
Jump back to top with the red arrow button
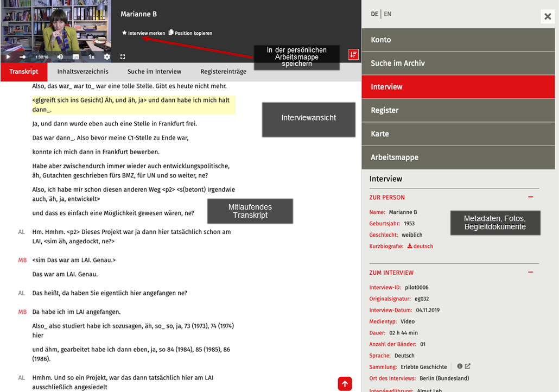coord(345,384)
